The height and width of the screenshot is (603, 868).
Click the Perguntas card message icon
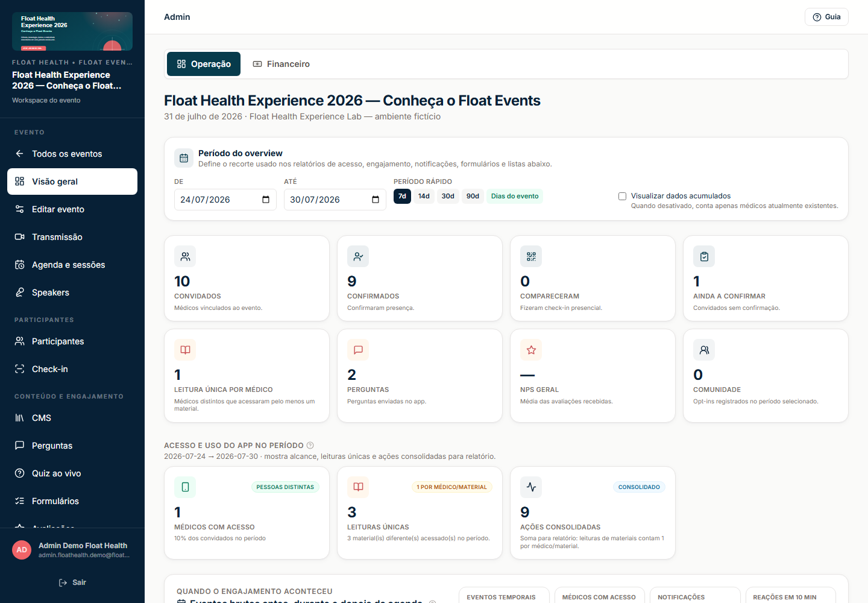point(358,350)
